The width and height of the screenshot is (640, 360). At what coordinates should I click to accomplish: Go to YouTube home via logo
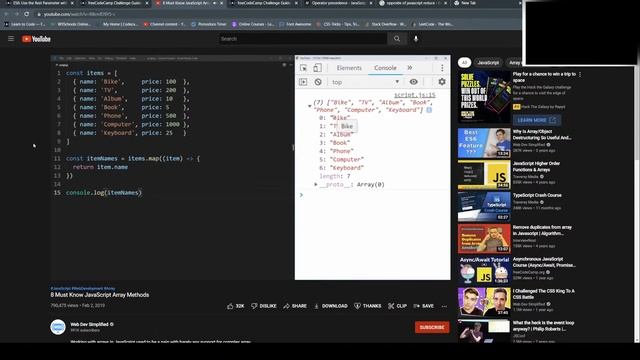tap(36, 39)
